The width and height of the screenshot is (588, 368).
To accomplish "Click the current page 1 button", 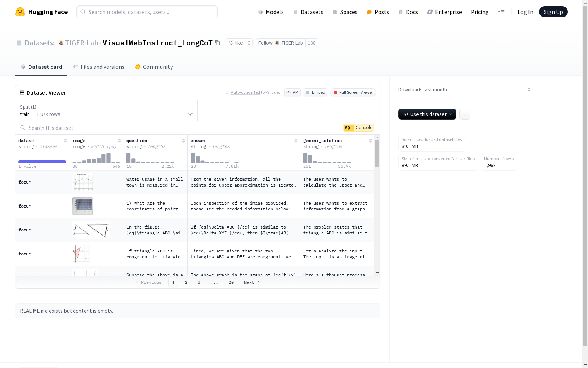I will pos(173,282).
